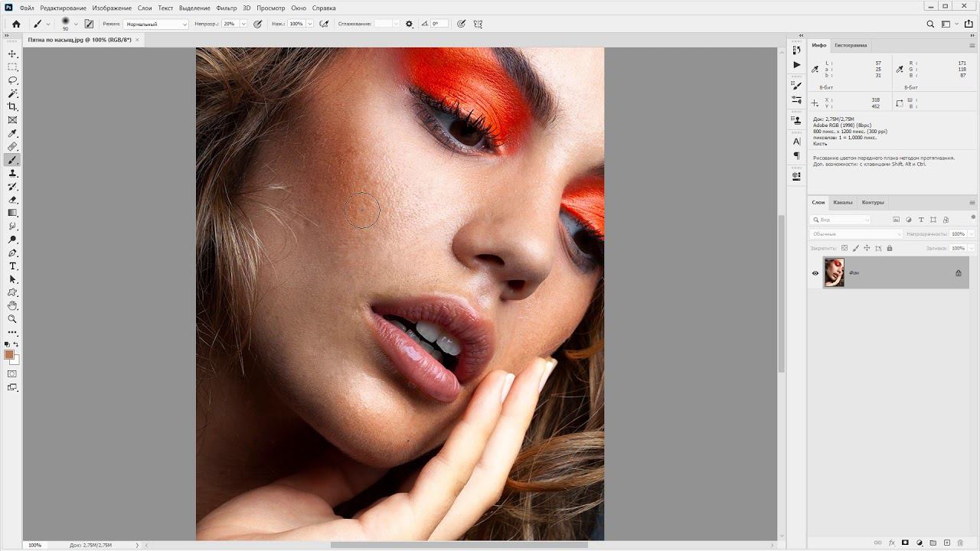Image resolution: width=980 pixels, height=551 pixels.
Task: Select the Path Selection tool
Action: click(12, 279)
